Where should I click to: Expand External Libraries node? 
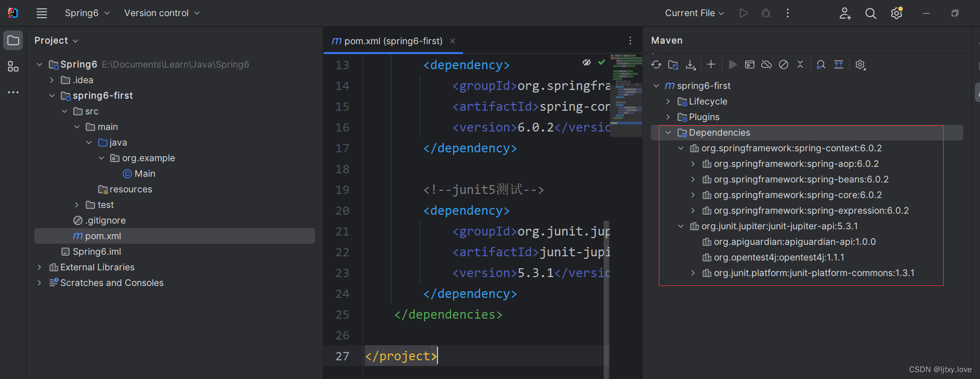tap(39, 267)
